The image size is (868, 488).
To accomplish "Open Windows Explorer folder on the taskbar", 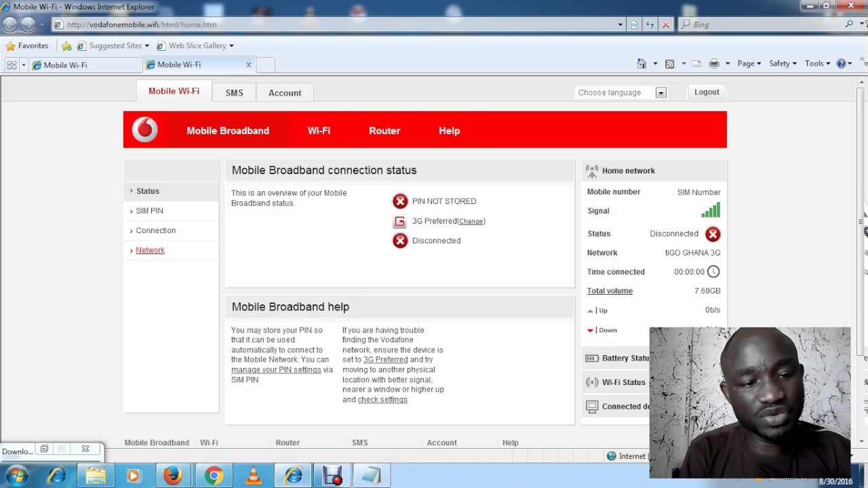I will click(x=95, y=476).
